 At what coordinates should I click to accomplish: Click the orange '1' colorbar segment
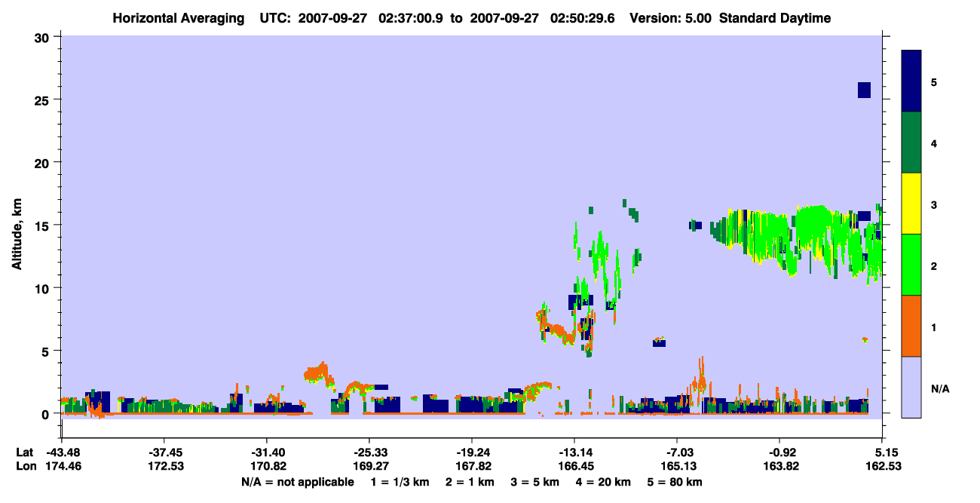click(911, 326)
